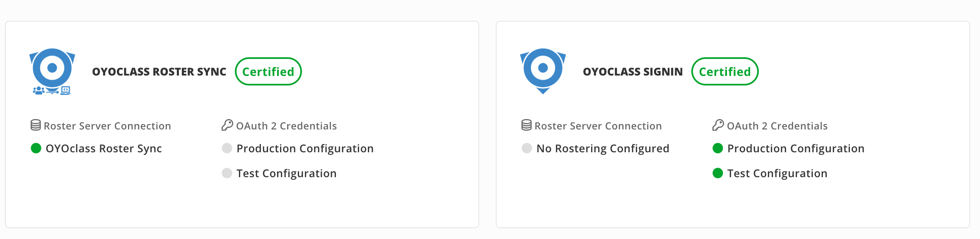Click the OYOclass Roster Sync app logo
Screen dimensions: 980x239
pyautogui.click(x=52, y=71)
